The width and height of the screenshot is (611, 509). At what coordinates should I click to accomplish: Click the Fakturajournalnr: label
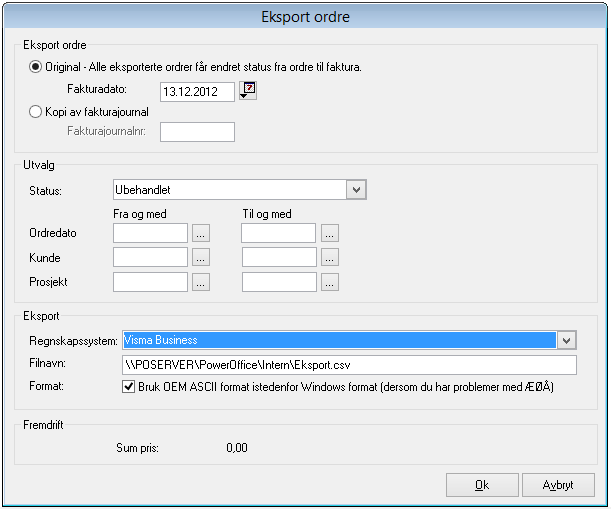(106, 131)
